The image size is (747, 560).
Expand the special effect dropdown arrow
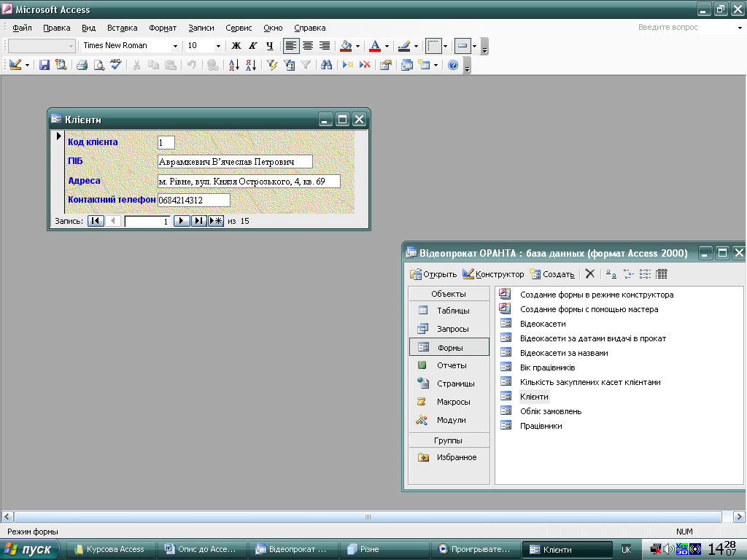474,46
